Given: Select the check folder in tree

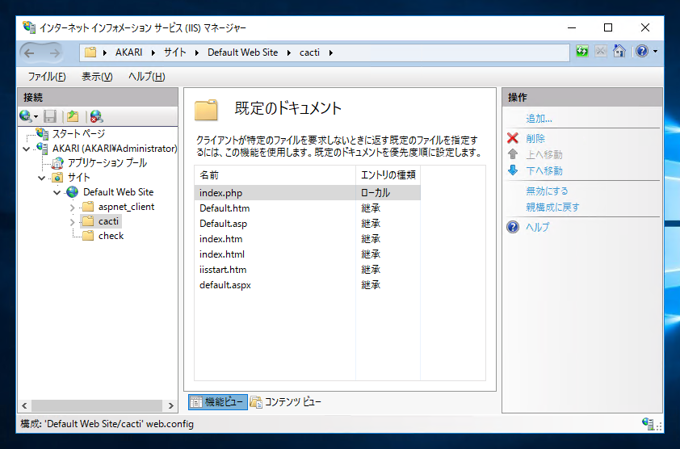Looking at the screenshot, I should (x=111, y=236).
